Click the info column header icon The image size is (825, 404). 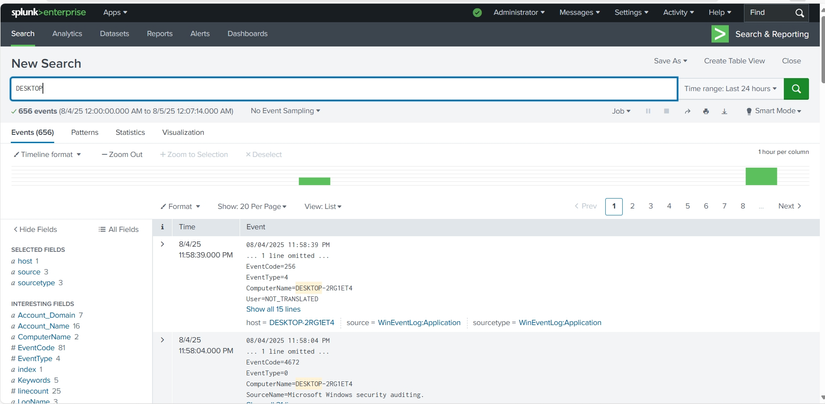pos(162,227)
